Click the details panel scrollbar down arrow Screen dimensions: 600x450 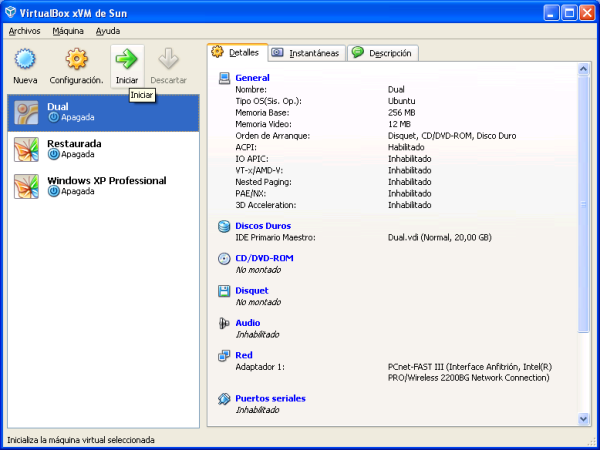[x=584, y=419]
